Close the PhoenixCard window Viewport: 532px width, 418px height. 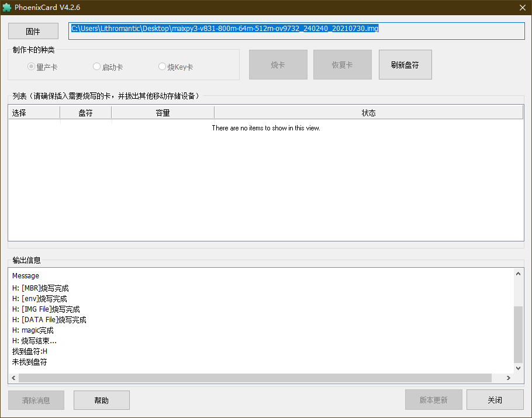pos(523,8)
